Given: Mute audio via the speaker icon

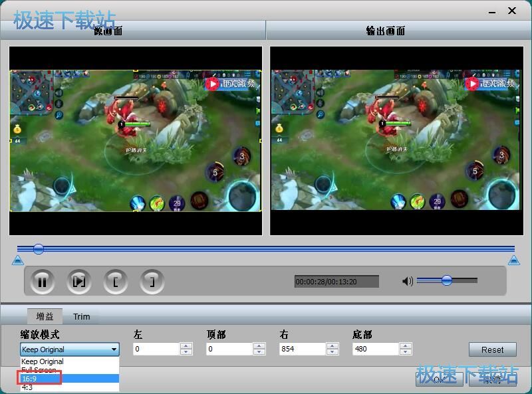Looking at the screenshot, I should point(407,281).
